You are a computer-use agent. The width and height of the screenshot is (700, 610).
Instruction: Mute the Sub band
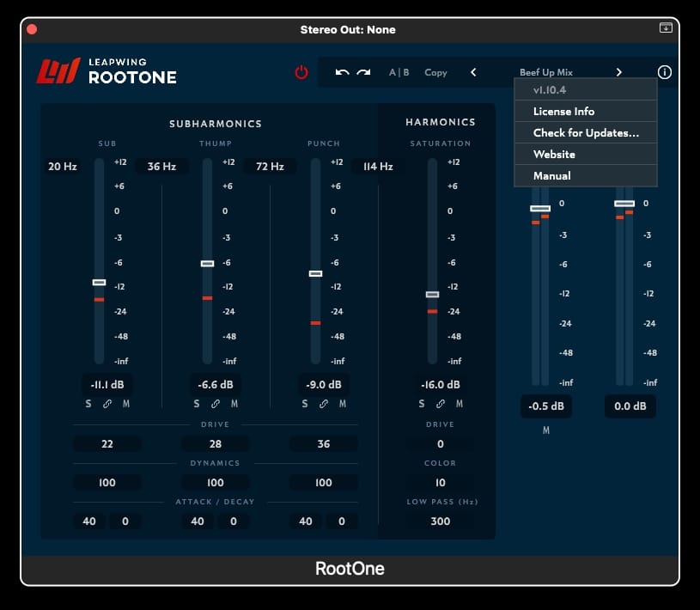tap(126, 404)
